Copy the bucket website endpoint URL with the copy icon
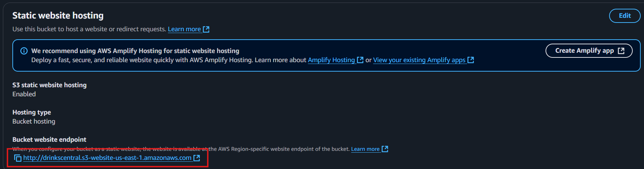The width and height of the screenshot is (644, 169). 17,158
